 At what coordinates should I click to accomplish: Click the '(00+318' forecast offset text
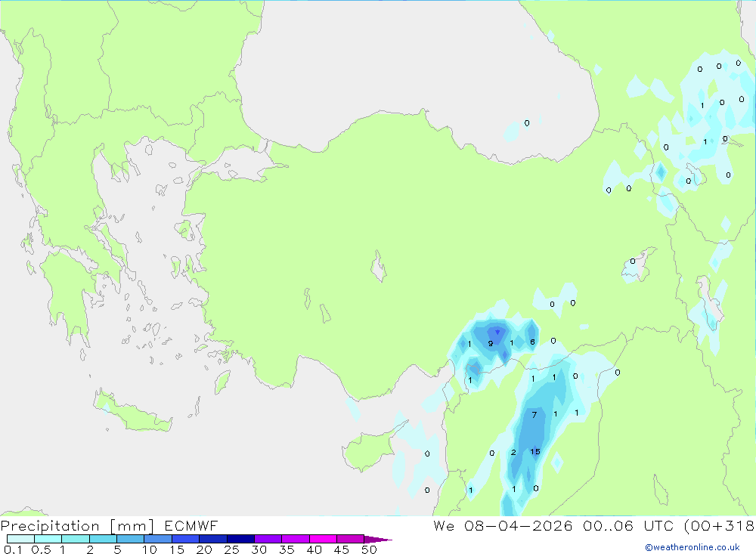click(x=720, y=525)
